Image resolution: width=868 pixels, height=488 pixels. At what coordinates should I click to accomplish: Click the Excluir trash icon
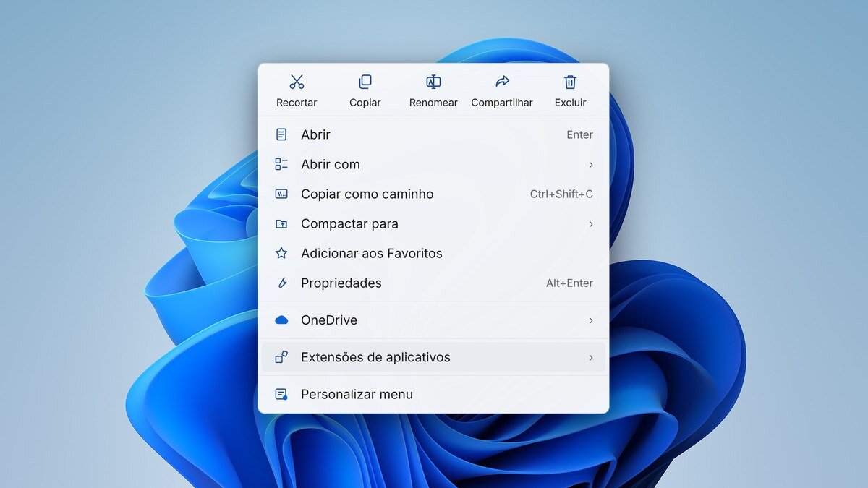pyautogui.click(x=571, y=82)
